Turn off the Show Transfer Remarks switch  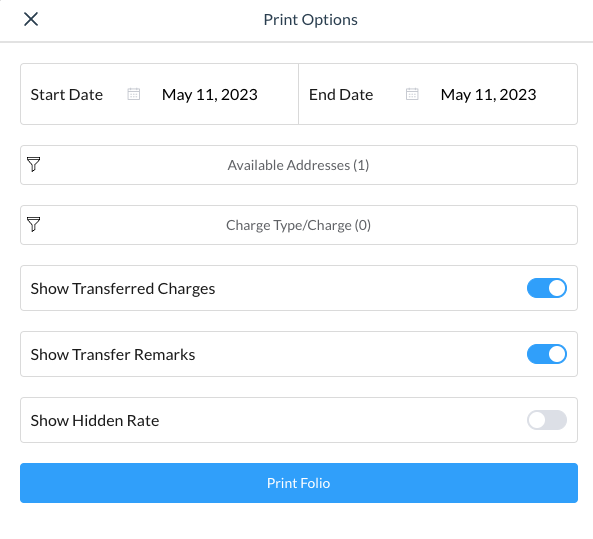547,354
